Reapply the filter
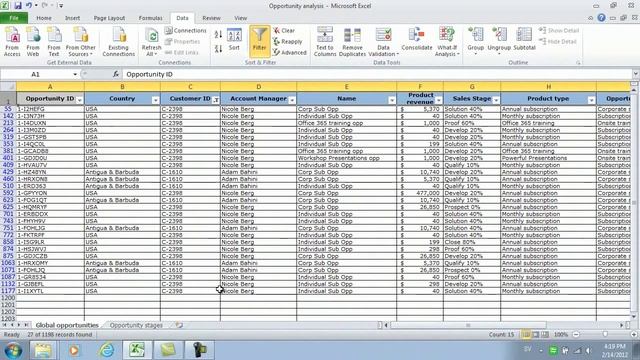Image resolution: width=640 pixels, height=360 pixels. [288, 42]
